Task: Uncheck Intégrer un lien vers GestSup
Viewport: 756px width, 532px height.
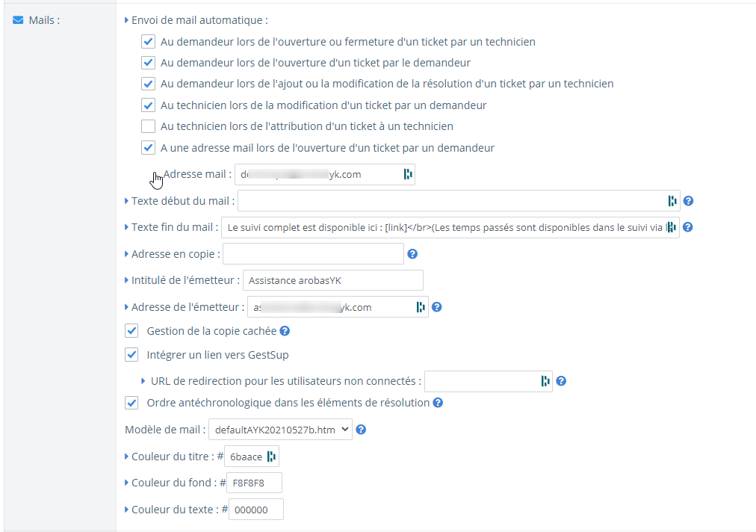Action: (x=132, y=354)
